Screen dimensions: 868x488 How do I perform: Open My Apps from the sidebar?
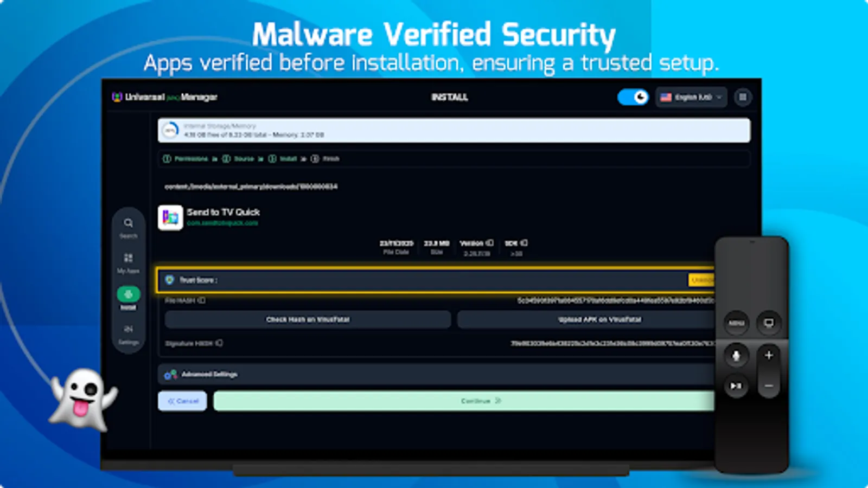129,259
